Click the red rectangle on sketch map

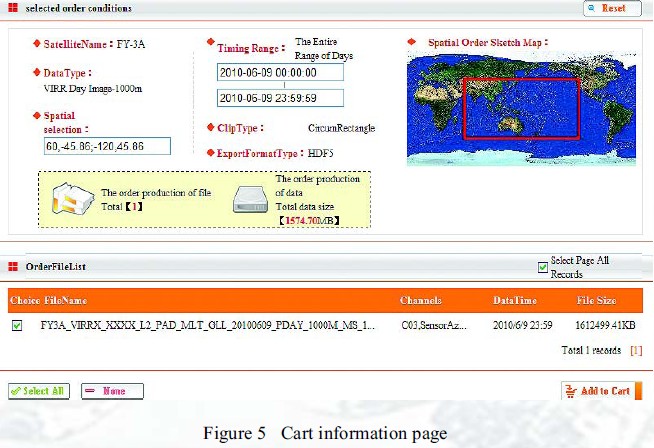pyautogui.click(x=521, y=107)
